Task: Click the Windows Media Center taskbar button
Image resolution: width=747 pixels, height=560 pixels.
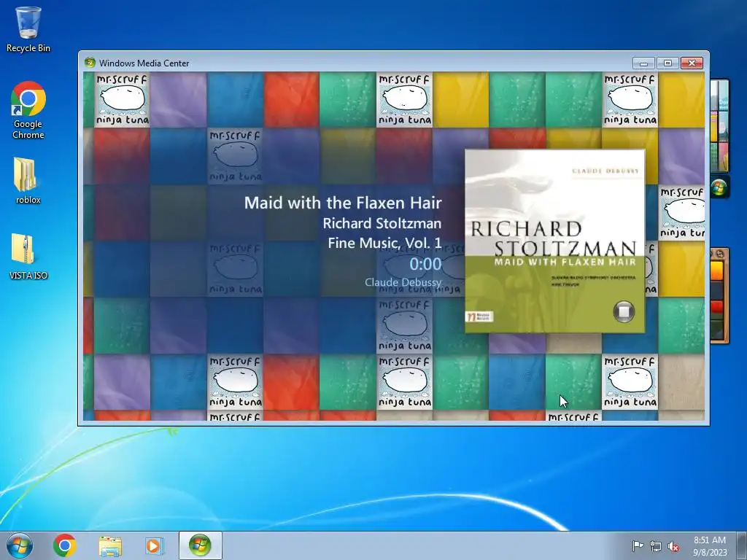Action: (x=200, y=545)
